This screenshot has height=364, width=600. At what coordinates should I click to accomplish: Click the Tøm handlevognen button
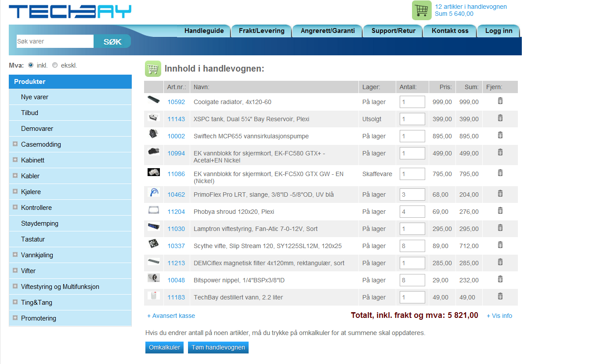[x=218, y=347]
